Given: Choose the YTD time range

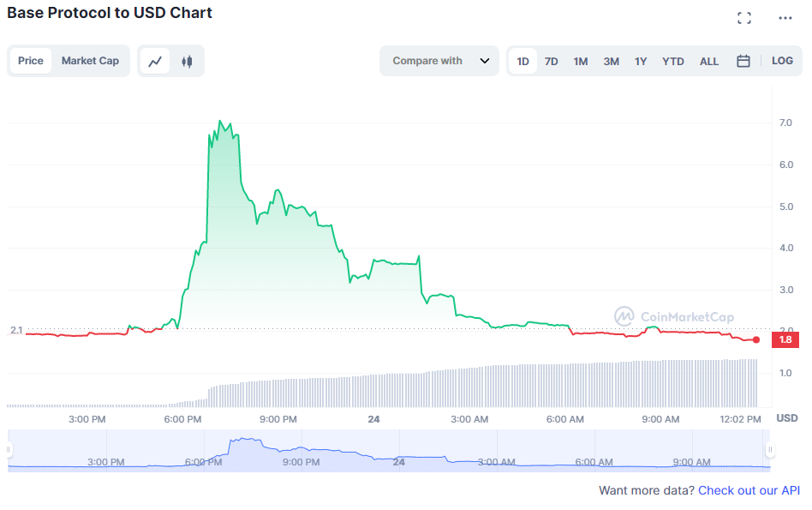Looking at the screenshot, I should pos(673,61).
